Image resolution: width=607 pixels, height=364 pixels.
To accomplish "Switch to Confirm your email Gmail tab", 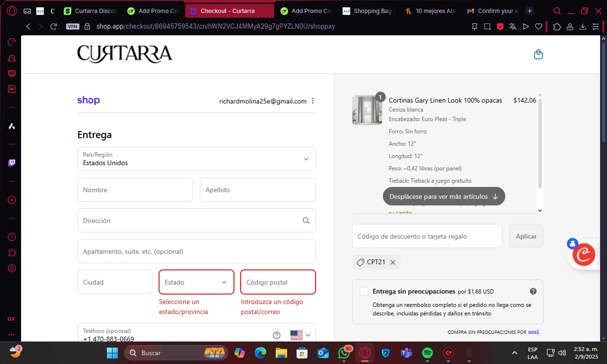I will tap(492, 11).
